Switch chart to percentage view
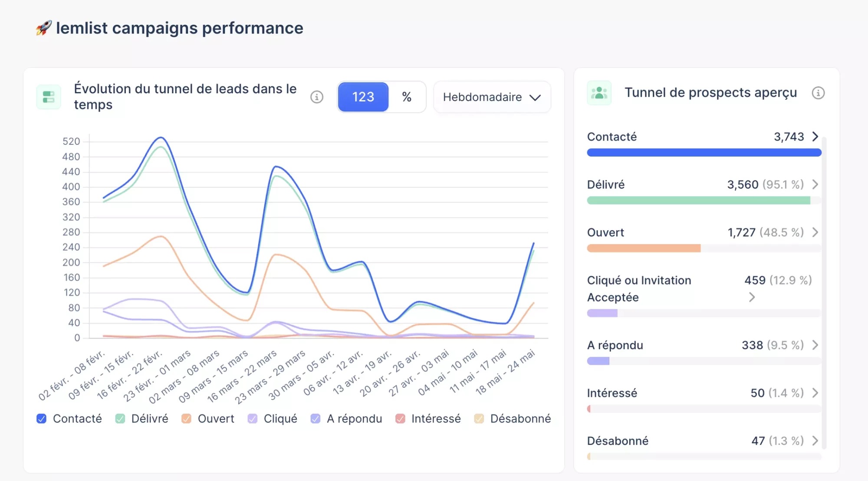 pos(407,97)
